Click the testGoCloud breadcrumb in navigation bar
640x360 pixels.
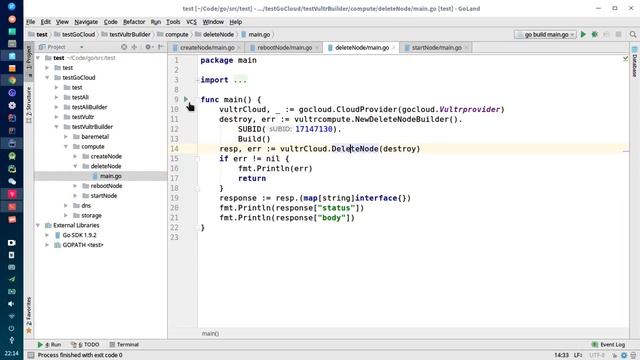click(78, 35)
